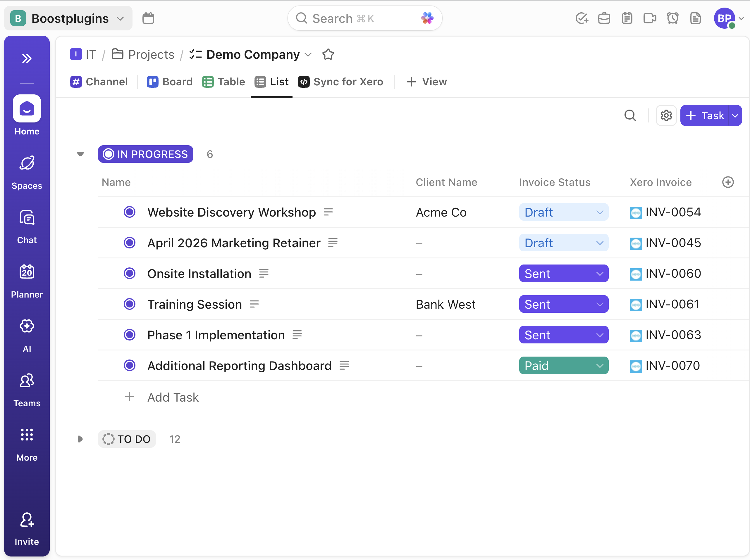Click the Add Task row button

(173, 397)
